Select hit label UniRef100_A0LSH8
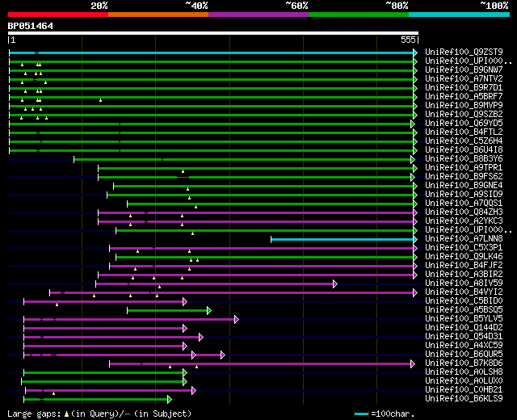517x420 pixels. 464,372
